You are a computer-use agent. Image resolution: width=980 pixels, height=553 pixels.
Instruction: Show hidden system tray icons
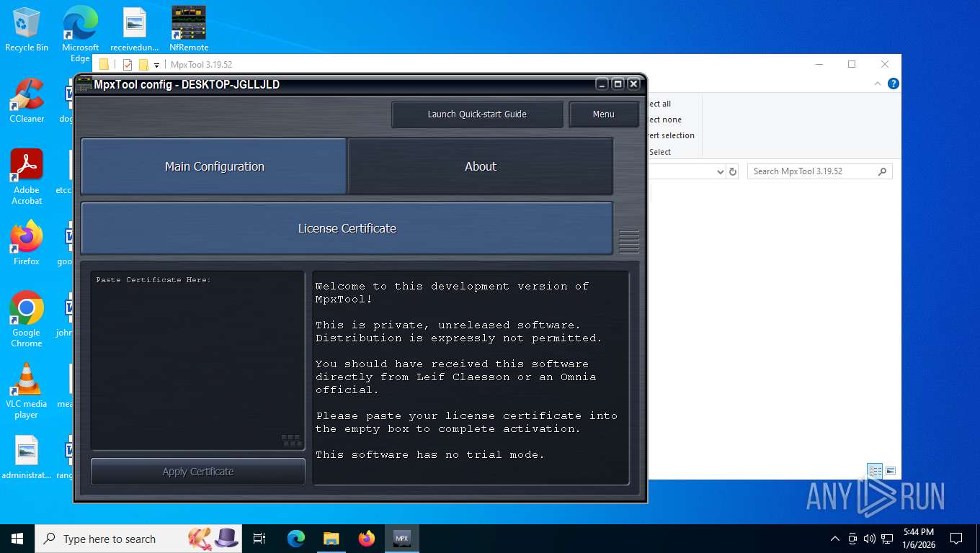point(835,539)
